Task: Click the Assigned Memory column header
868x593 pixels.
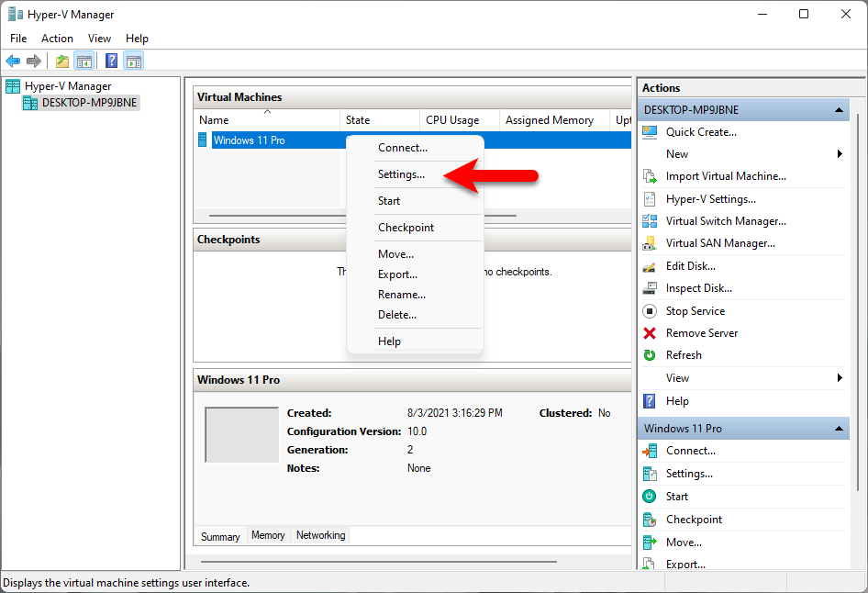Action: point(554,120)
